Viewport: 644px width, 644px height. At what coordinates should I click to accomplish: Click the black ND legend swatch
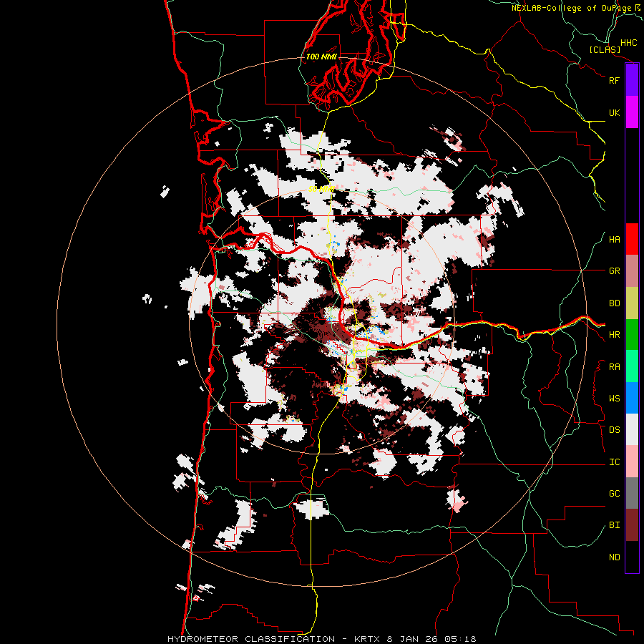coord(632,557)
